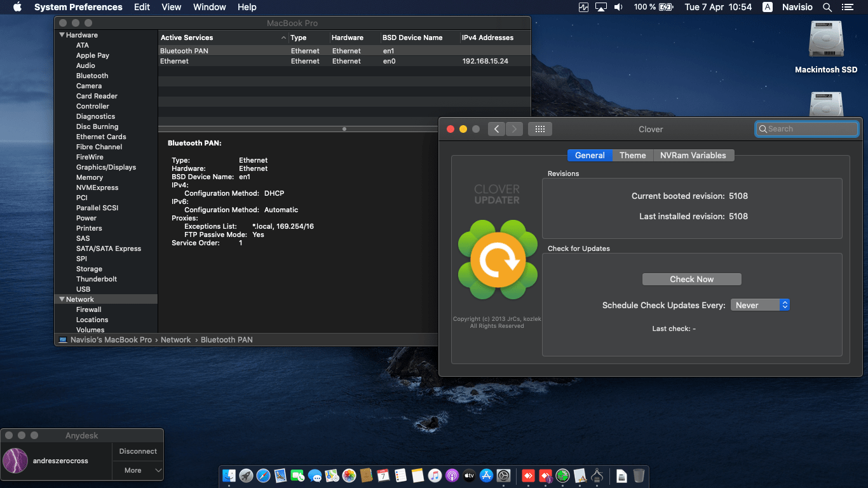
Task: Open Launchpad from the dock
Action: pyautogui.click(x=247, y=475)
